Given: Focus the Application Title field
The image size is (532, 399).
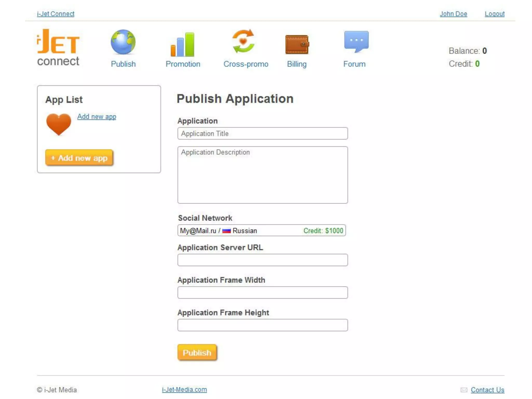Looking at the screenshot, I should (262, 134).
